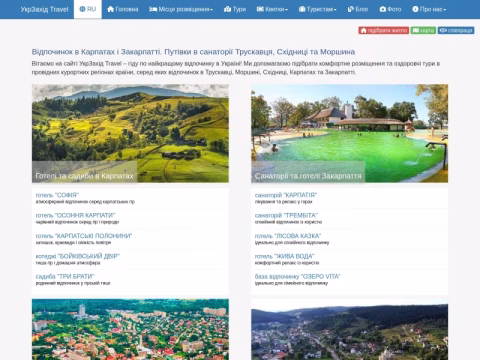
Task: Open санаторій "КАРПАТІЯ" link
Action: pos(286,195)
